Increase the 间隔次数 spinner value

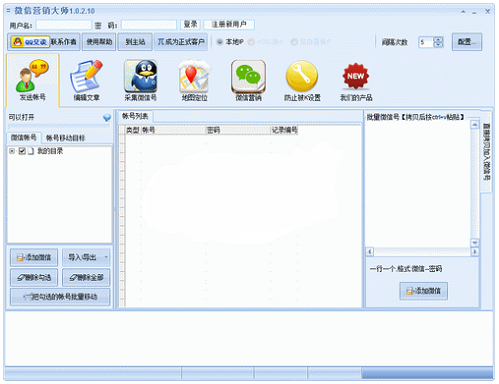[x=439, y=39]
